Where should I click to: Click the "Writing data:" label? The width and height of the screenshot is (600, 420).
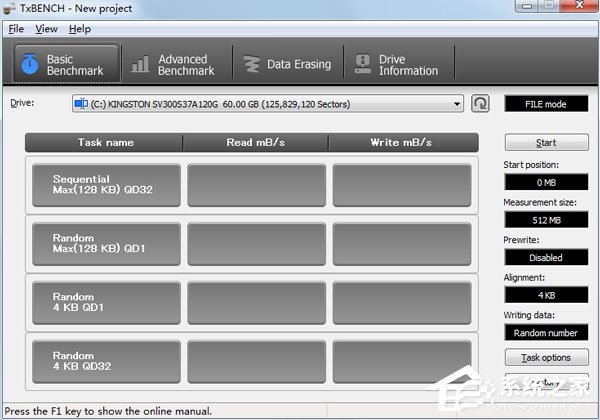(529, 315)
